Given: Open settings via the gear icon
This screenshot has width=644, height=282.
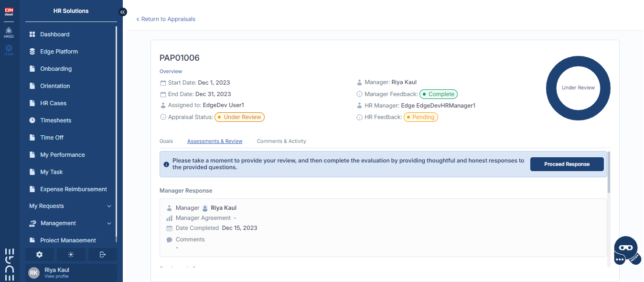Looking at the screenshot, I should [x=40, y=254].
